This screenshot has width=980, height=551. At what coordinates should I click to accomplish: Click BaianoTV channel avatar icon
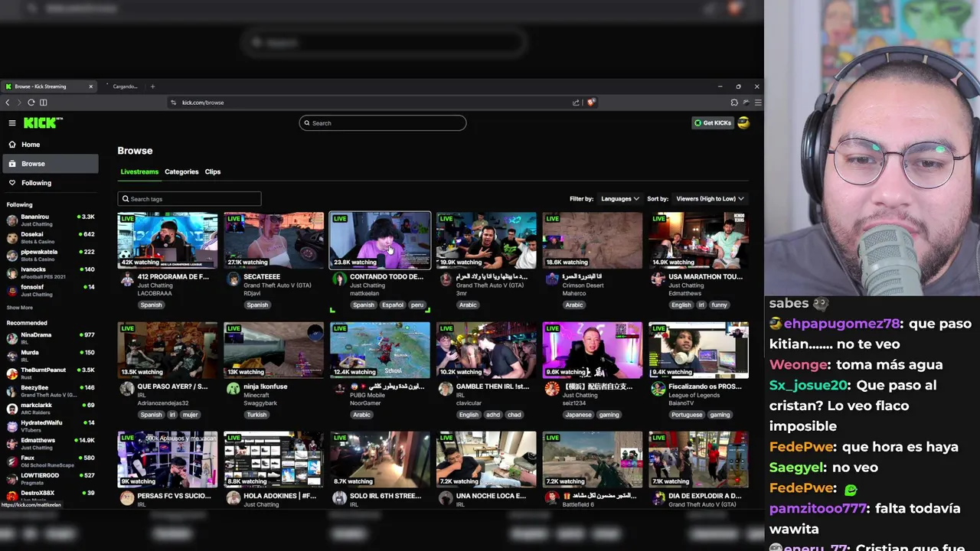pos(658,389)
